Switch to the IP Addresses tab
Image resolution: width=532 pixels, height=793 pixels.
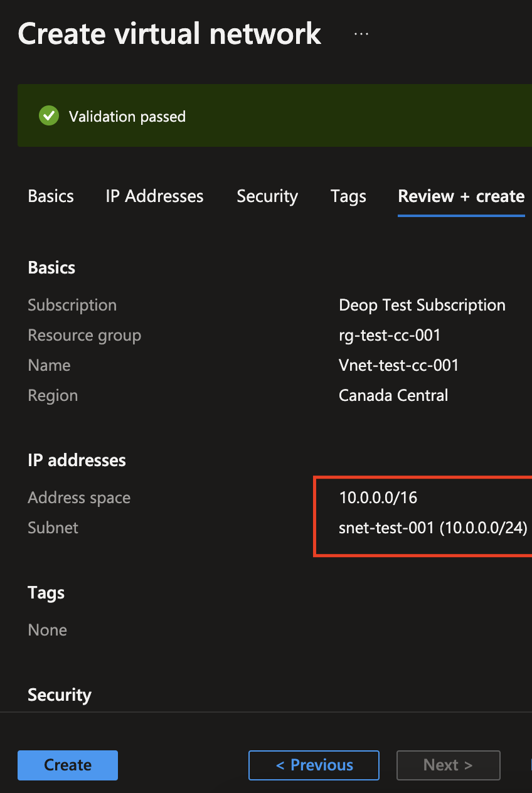tap(154, 196)
